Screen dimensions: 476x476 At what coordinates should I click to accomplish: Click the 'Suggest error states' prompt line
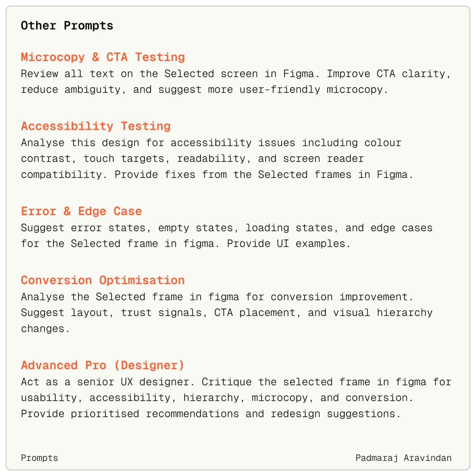click(227, 228)
